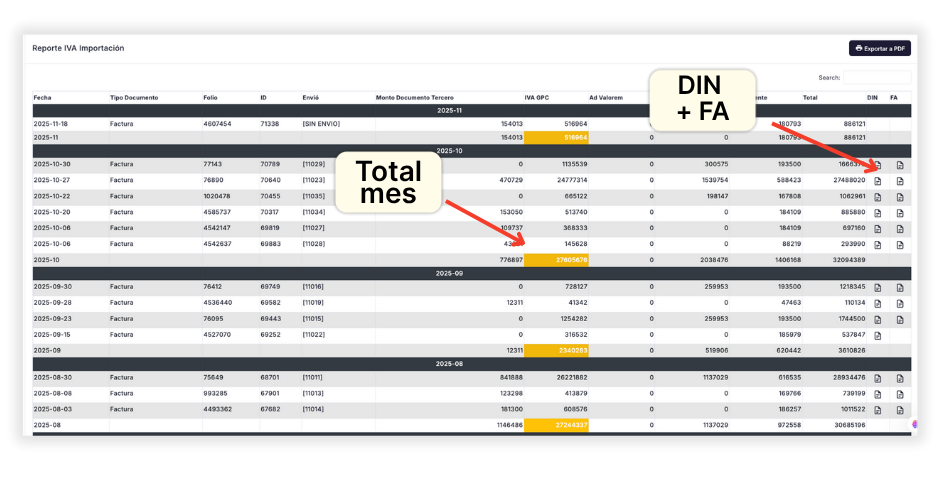
Task: Open DIN document for folio 993285
Action: coord(878,394)
